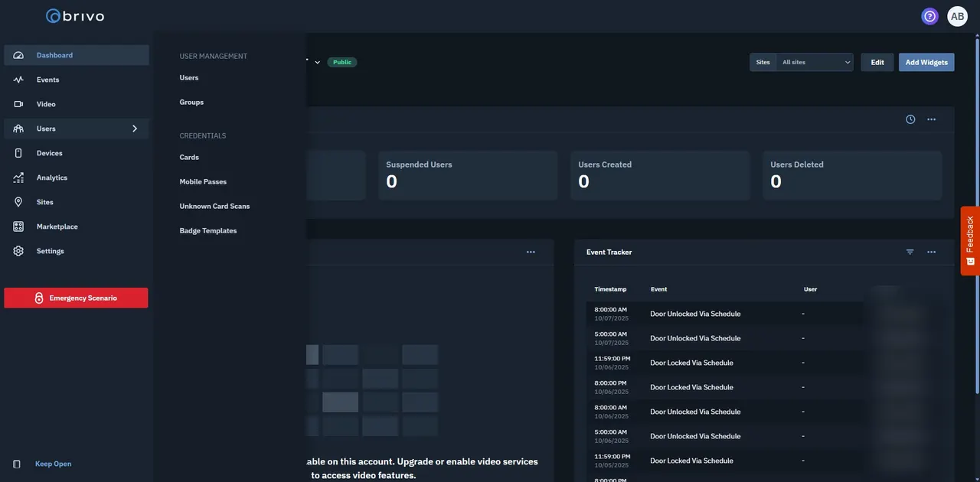The width and height of the screenshot is (980, 482).
Task: Open the help question mark icon
Action: [x=929, y=16]
